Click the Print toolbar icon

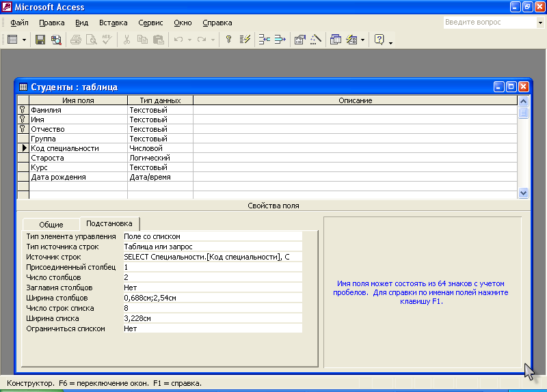coord(76,40)
